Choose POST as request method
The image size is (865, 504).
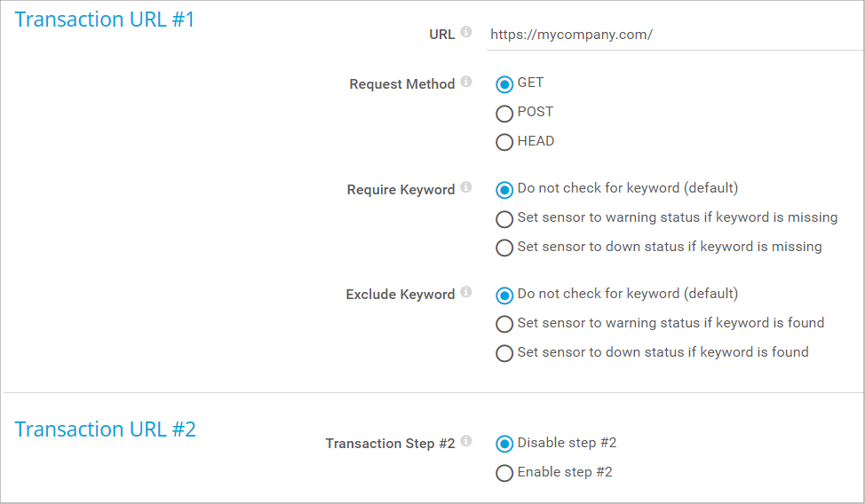click(x=504, y=114)
